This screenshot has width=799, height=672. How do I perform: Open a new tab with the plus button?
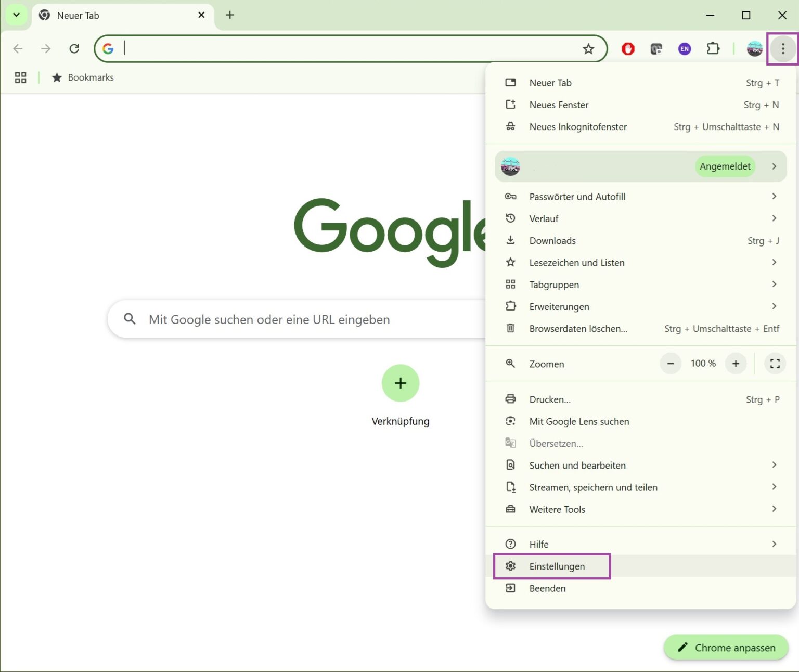click(229, 15)
